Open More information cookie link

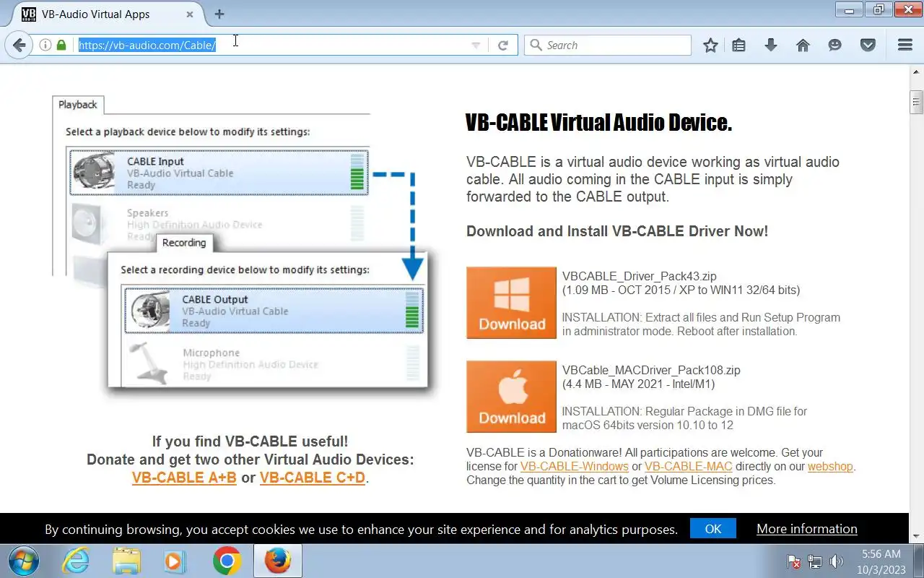pos(807,529)
